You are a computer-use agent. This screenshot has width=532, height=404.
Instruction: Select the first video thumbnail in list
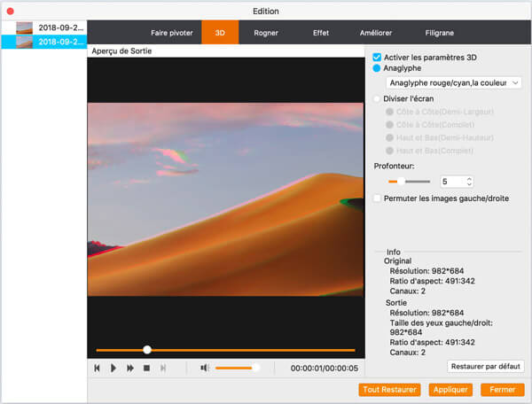coord(43,27)
